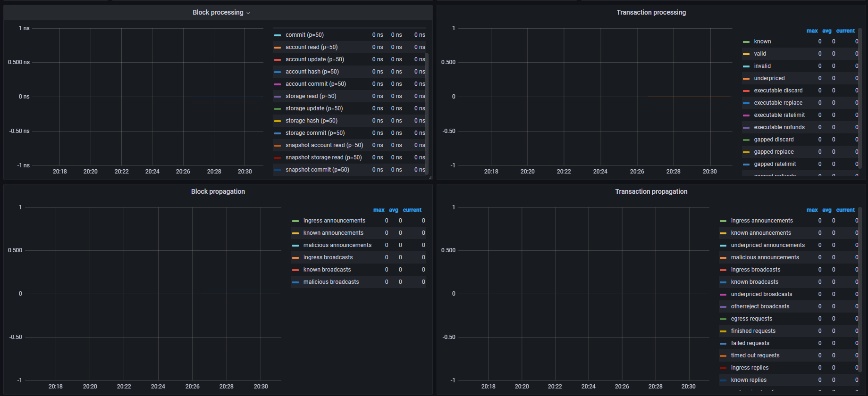Sort Transaction processing legend by current
Screen dimensions: 868x396
tap(845, 31)
